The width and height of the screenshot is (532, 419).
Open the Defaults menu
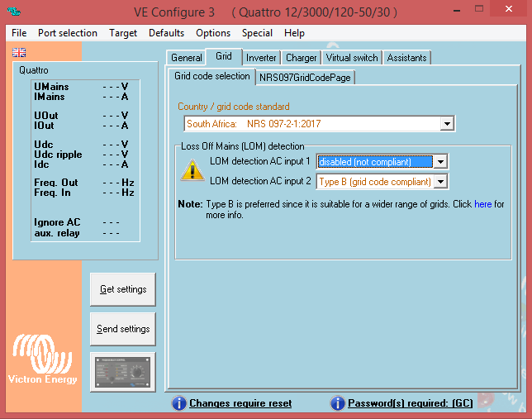(166, 33)
